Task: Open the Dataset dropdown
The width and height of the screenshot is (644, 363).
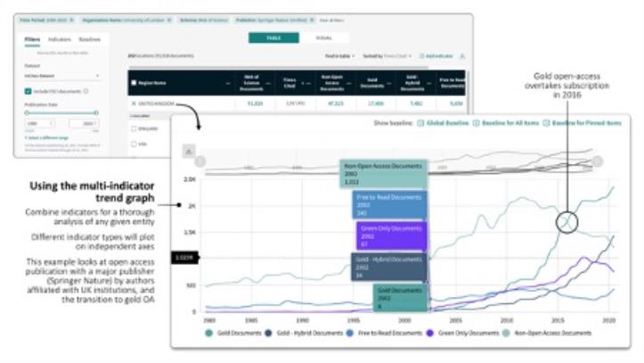Action: [x=61, y=76]
